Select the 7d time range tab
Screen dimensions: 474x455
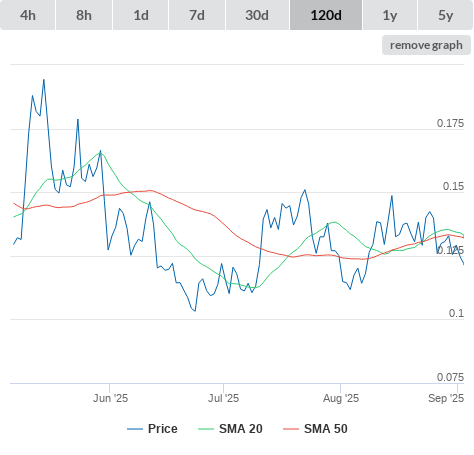pyautogui.click(x=197, y=15)
